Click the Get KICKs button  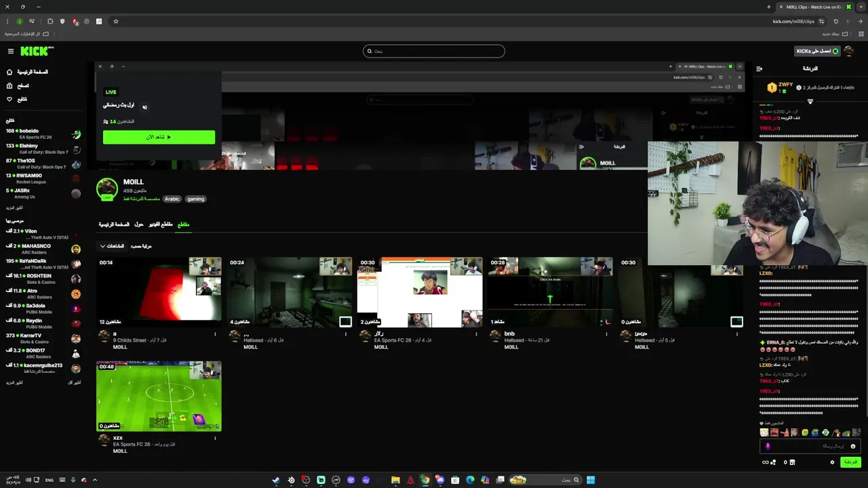click(817, 51)
